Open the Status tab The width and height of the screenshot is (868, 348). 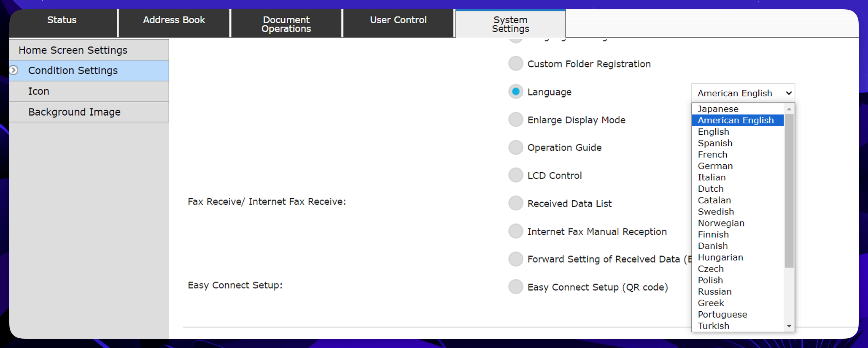coord(63,24)
